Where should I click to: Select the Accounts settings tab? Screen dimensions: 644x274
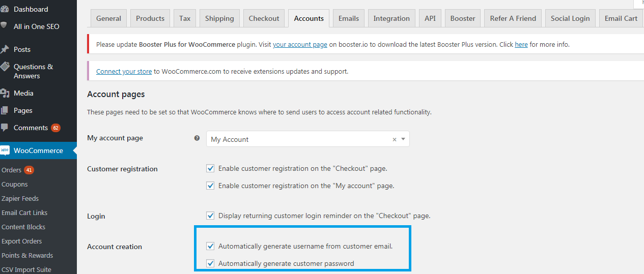click(x=309, y=18)
